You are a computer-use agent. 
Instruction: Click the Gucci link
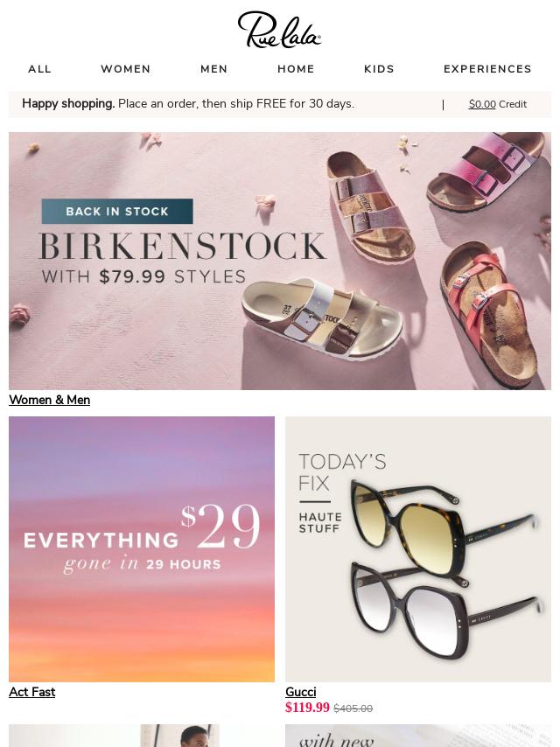pos(301,692)
